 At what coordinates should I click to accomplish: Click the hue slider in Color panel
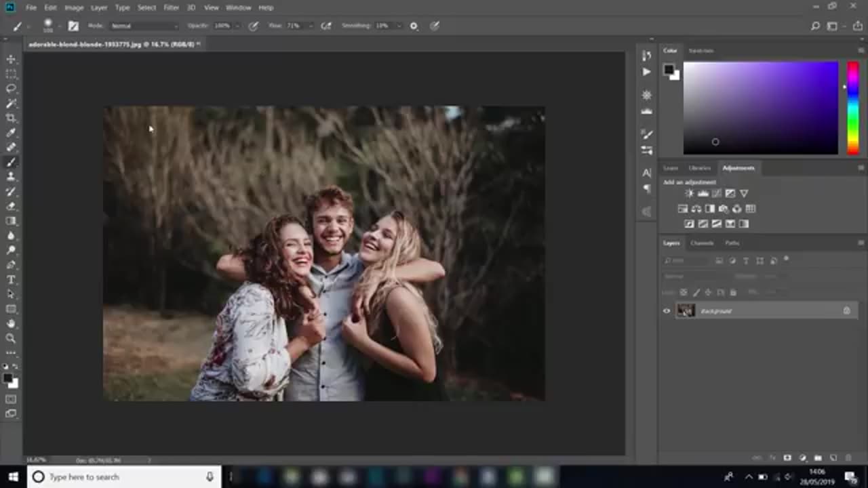click(x=852, y=108)
